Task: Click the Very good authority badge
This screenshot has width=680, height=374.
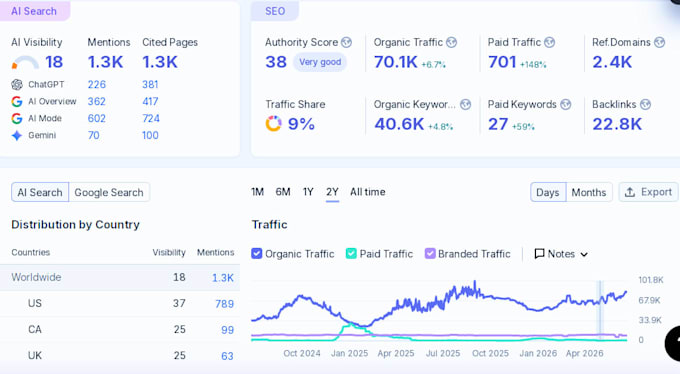Action: point(320,62)
